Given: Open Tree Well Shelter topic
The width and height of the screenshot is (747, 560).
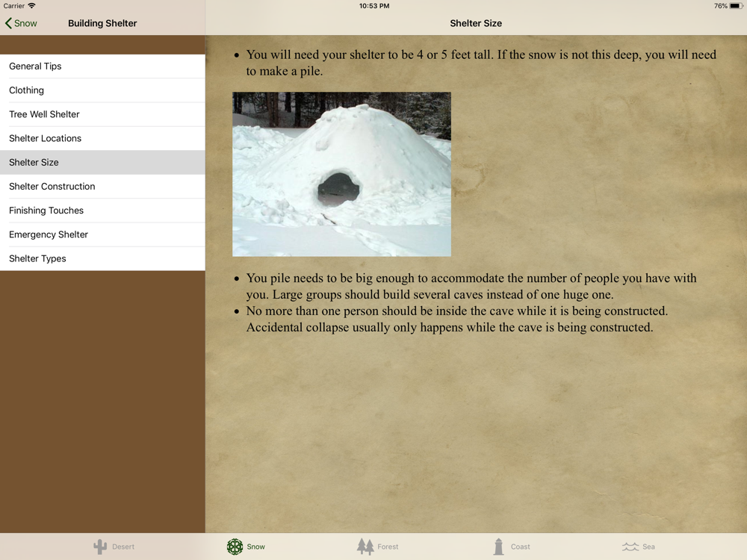Looking at the screenshot, I should point(102,114).
